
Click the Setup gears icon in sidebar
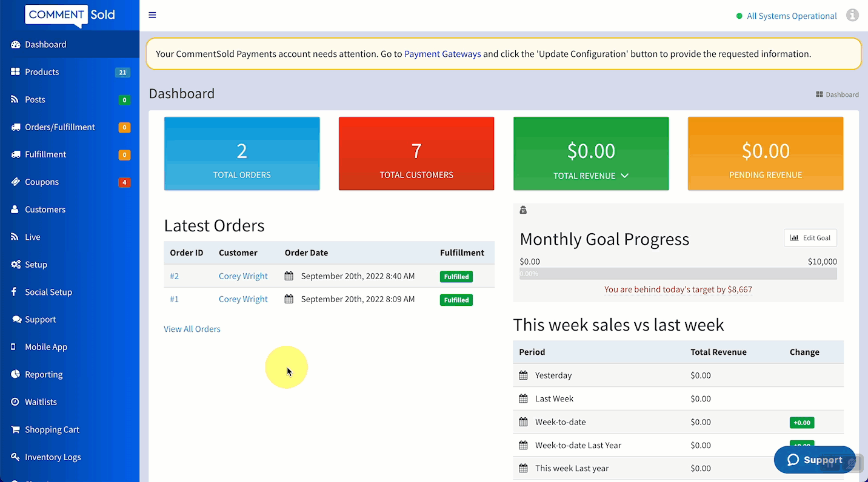16,265
